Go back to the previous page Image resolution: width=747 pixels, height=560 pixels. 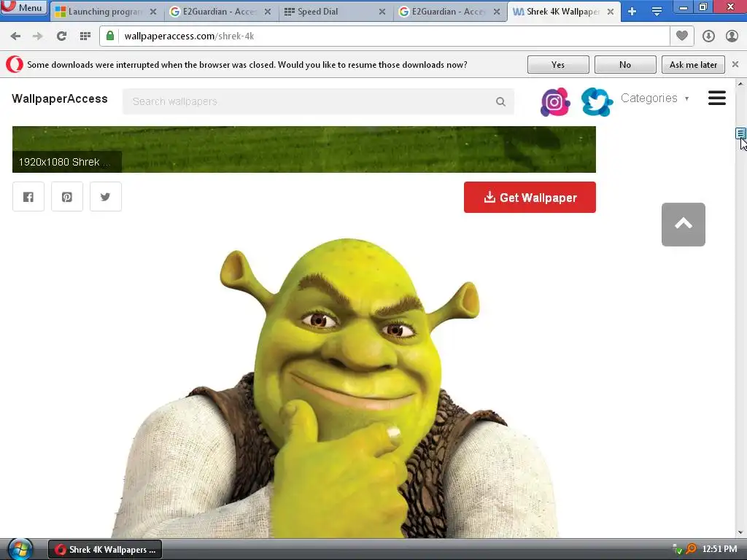point(15,36)
